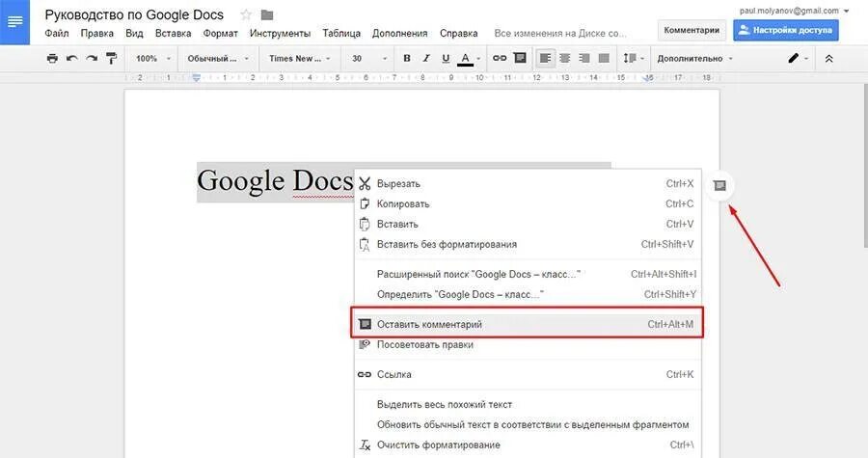Add comment from toolbar icon
This screenshot has width=868, height=458.
pos(520,58)
